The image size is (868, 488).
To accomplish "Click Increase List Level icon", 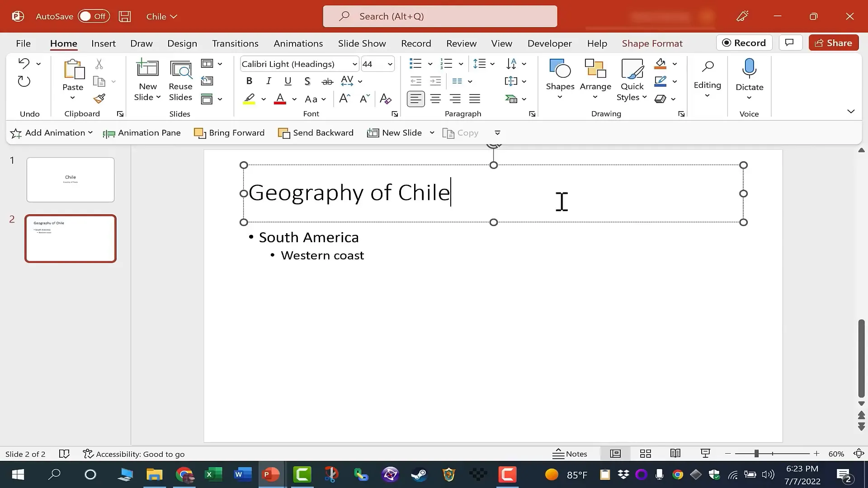I will [x=435, y=81].
